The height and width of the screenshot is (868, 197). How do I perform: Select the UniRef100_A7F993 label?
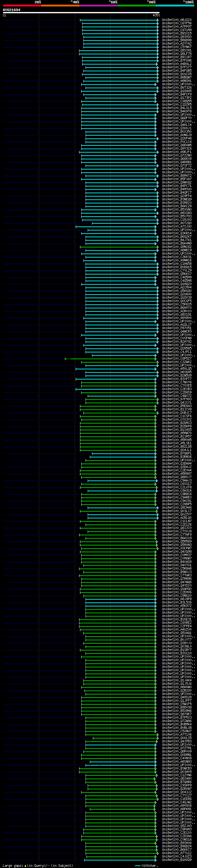176,399
